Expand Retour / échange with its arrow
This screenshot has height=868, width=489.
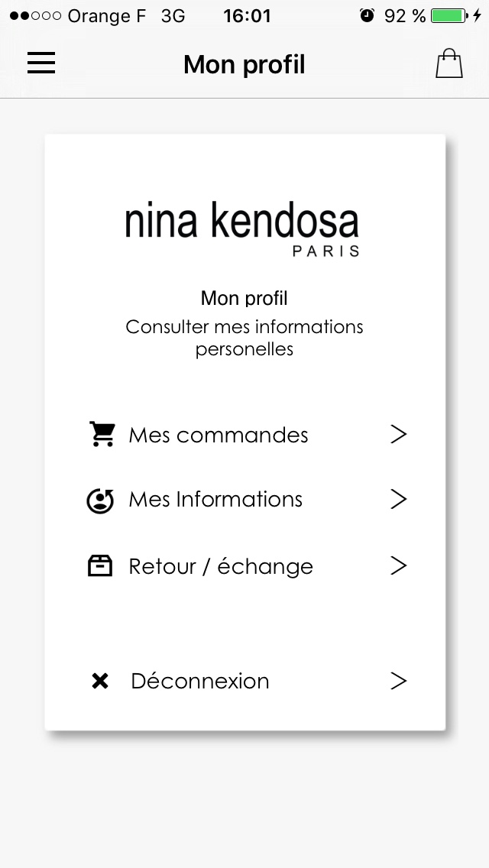tap(398, 565)
